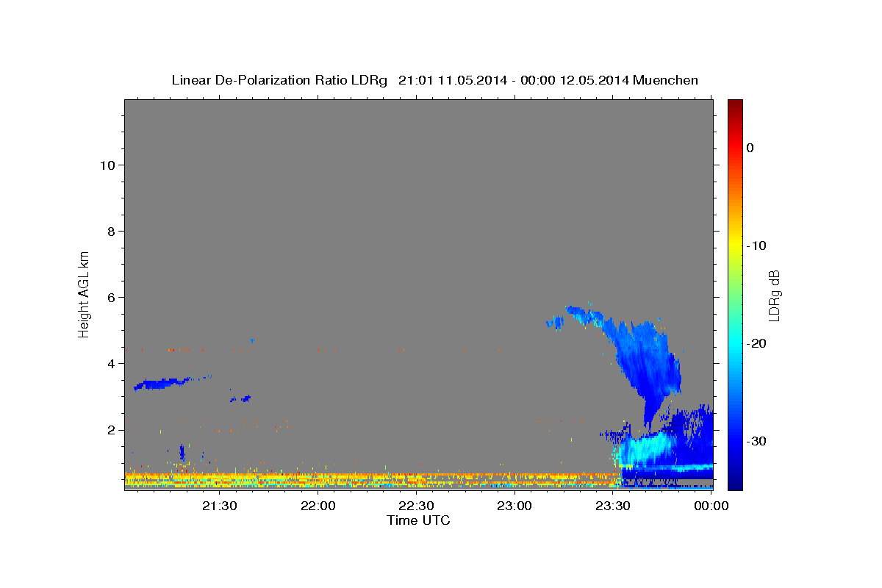Click the colorbar value 0

[750, 148]
